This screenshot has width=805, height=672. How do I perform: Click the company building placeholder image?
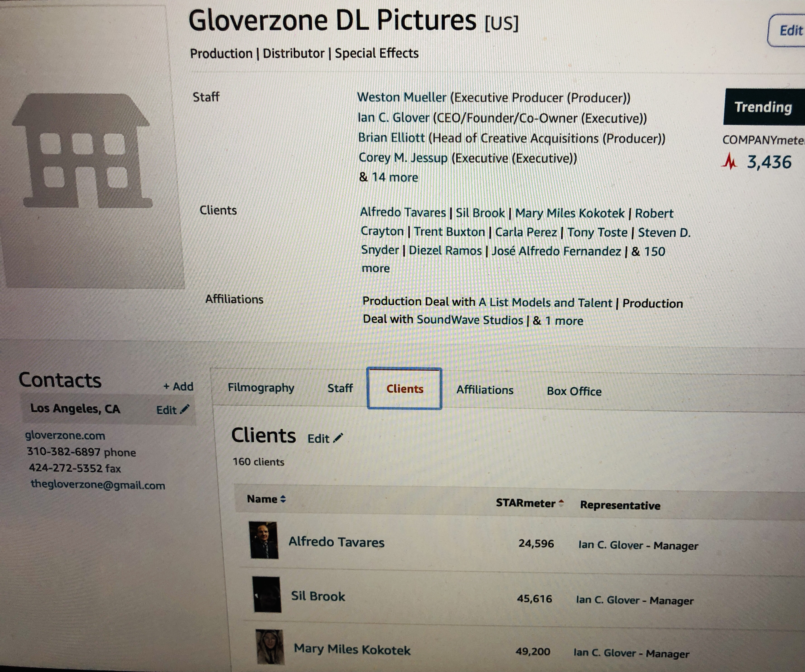(x=82, y=151)
